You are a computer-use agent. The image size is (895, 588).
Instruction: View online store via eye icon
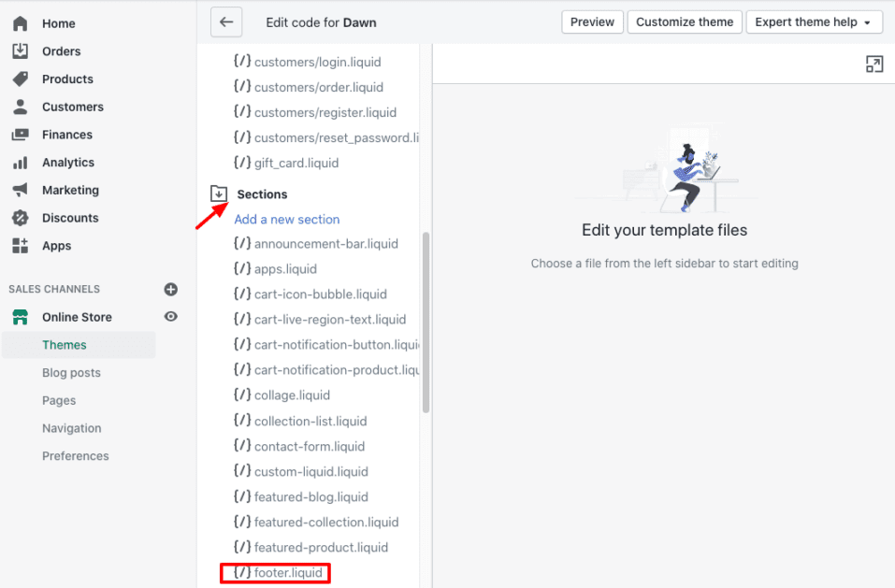click(170, 317)
